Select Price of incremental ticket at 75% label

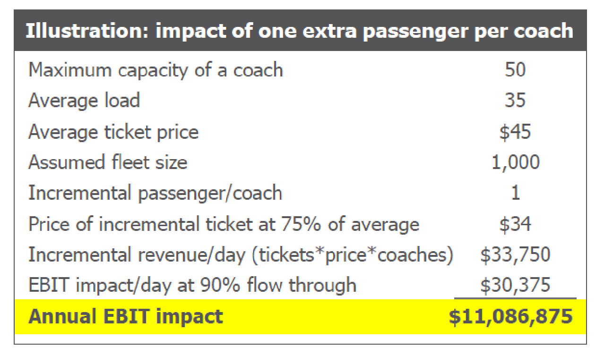224,224
